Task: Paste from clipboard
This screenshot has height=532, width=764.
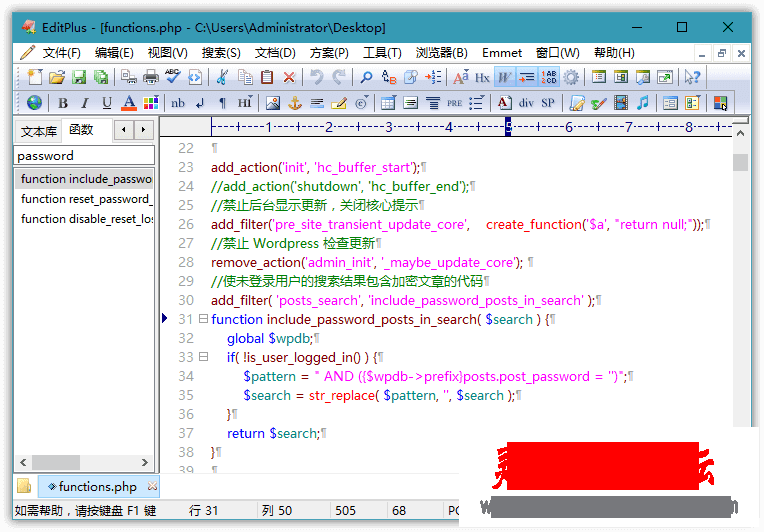Action: click(267, 77)
